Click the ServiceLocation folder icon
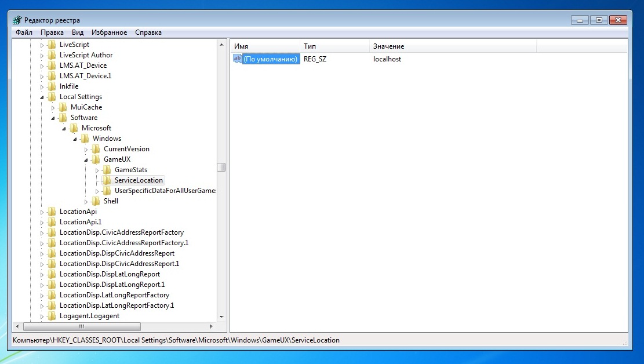Screen dimensions: 644x364 click(107, 180)
